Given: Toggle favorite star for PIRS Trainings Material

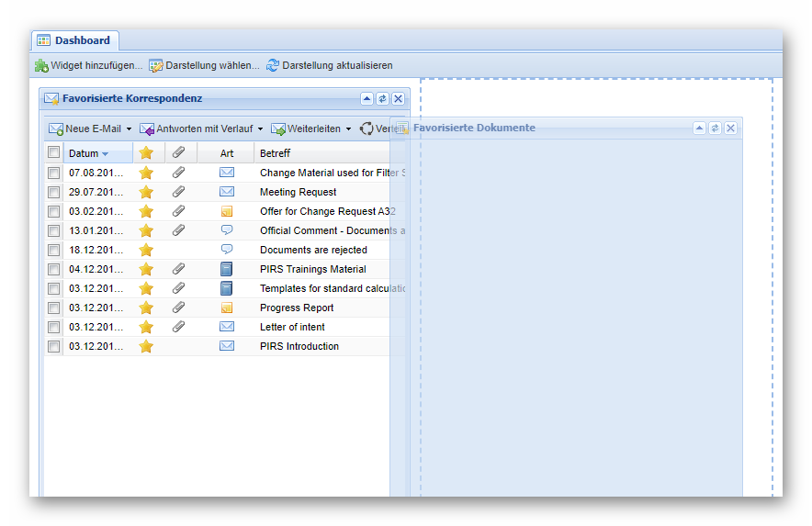Looking at the screenshot, I should (x=146, y=269).
